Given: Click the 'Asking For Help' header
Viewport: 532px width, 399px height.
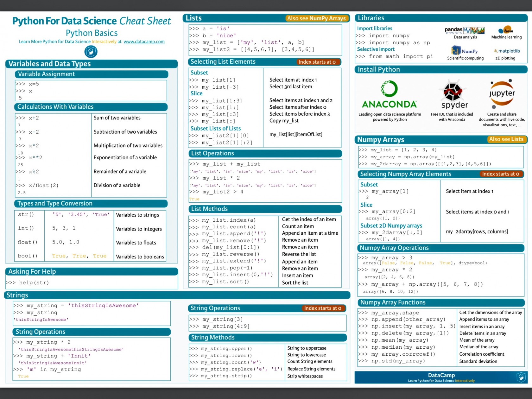Looking at the screenshot, I should click(92, 272).
